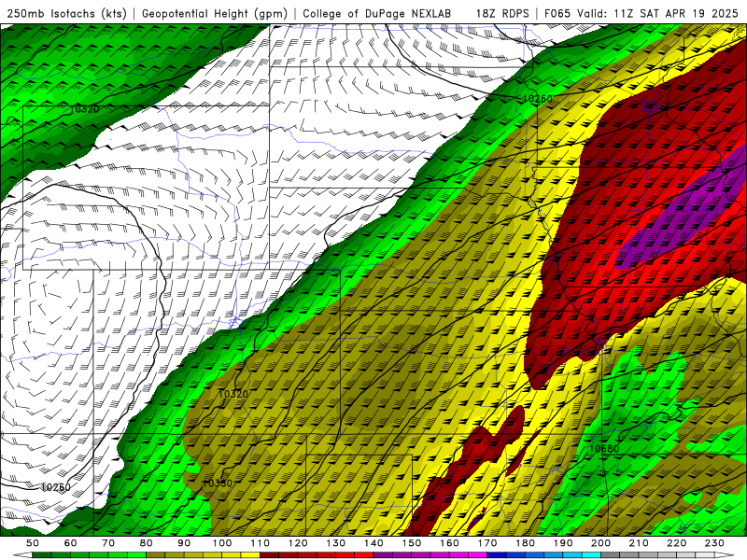Pick the dark blue swatch under 170
Screen dimensions: 747x560
497,555
